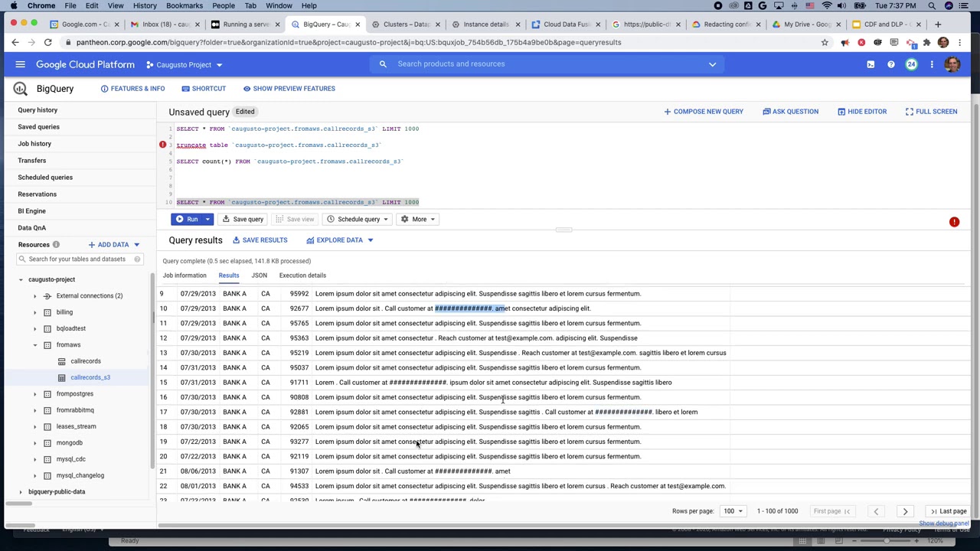This screenshot has width=980, height=551.
Task: Click the resource search help icon
Action: tap(137, 259)
